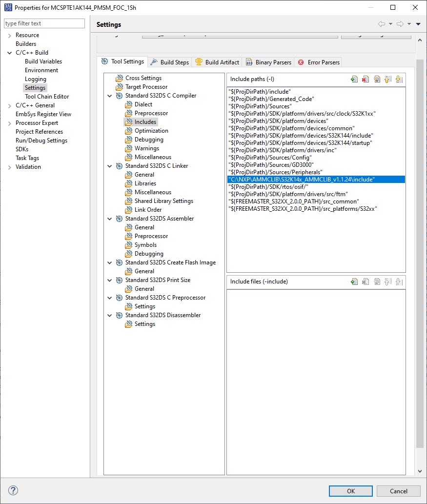Screen dimensions: 427x504
Task: Open the view menu dropdown arrow
Action: 417,23
